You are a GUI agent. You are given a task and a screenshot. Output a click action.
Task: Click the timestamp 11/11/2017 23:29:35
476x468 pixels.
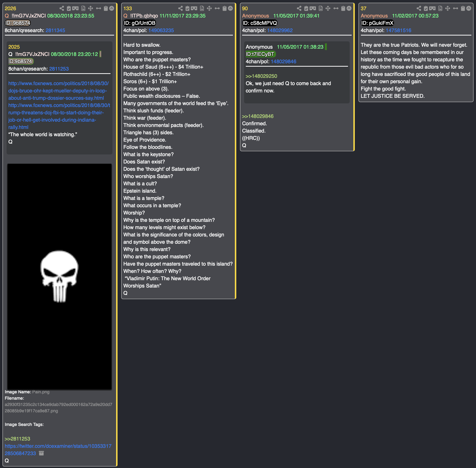coord(183,16)
